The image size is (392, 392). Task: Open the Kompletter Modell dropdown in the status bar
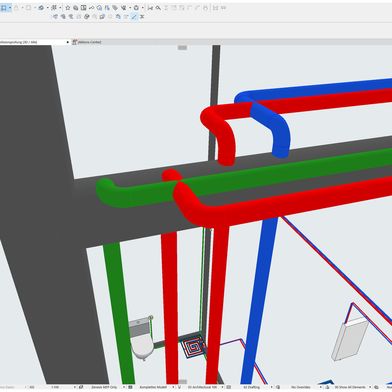(155, 387)
